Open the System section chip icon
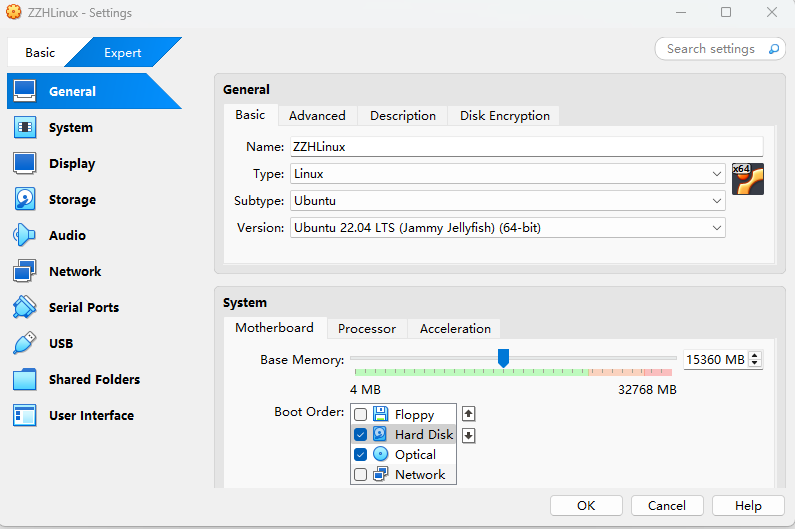 pyautogui.click(x=24, y=127)
